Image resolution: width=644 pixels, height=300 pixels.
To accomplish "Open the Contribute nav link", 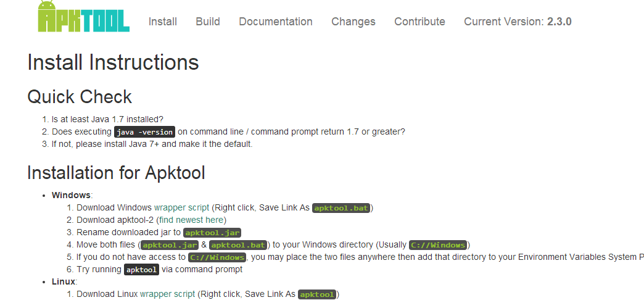I will (419, 22).
